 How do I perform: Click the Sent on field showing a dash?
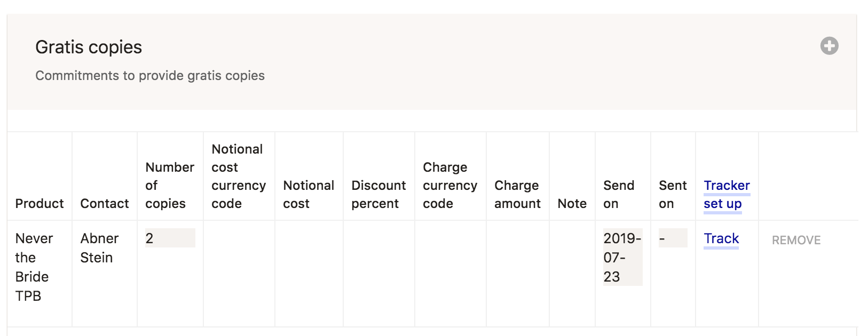point(673,238)
